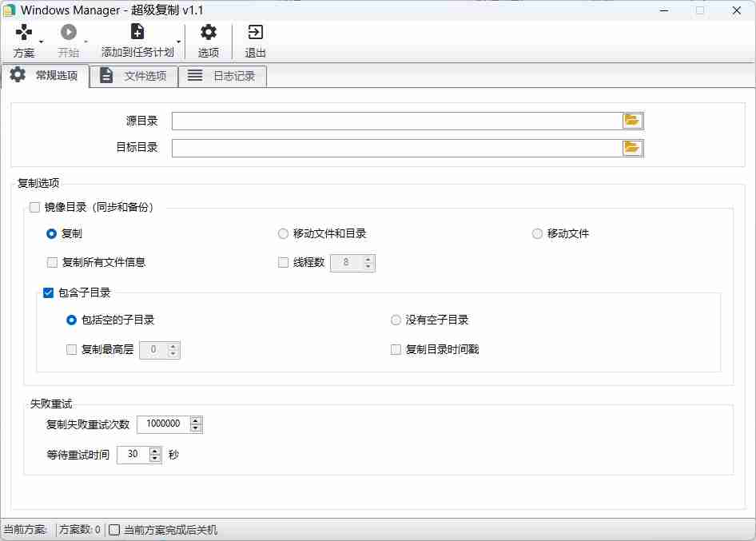
Task: Select the 移动文件和目录 radio button
Action: pos(283,234)
